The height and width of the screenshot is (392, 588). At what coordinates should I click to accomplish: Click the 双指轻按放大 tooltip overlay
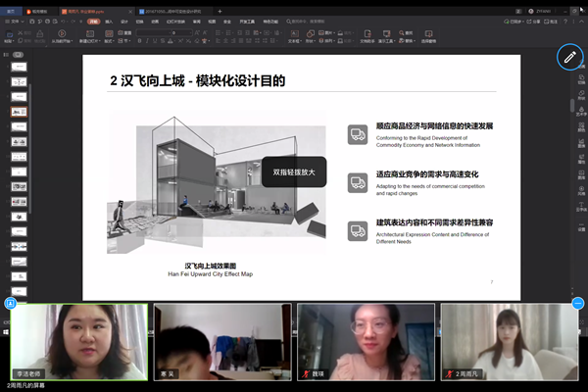click(x=293, y=172)
